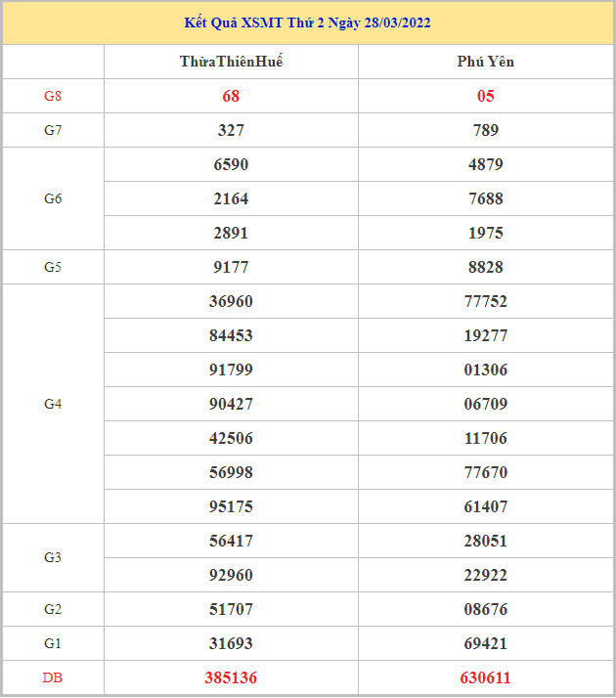616x698 pixels.
Task: Select G2 number 51707
Action: [231, 609]
